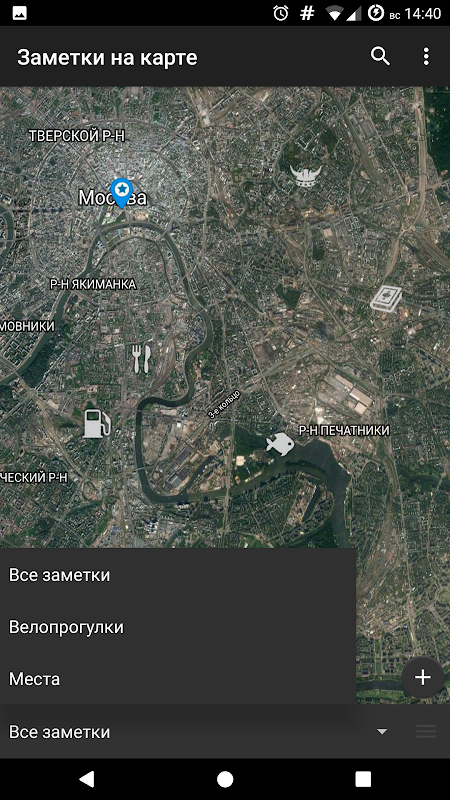Screen dimensions: 450x800
Task: Tap the gas station pump marker
Action: tap(97, 423)
